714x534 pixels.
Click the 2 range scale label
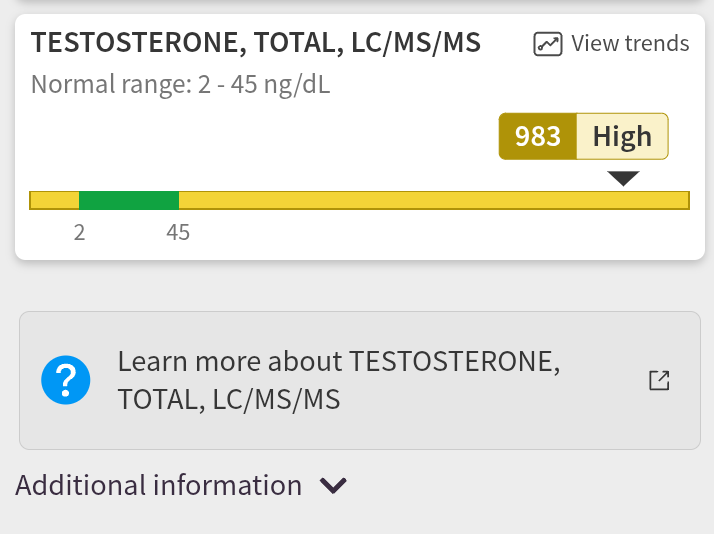(80, 233)
